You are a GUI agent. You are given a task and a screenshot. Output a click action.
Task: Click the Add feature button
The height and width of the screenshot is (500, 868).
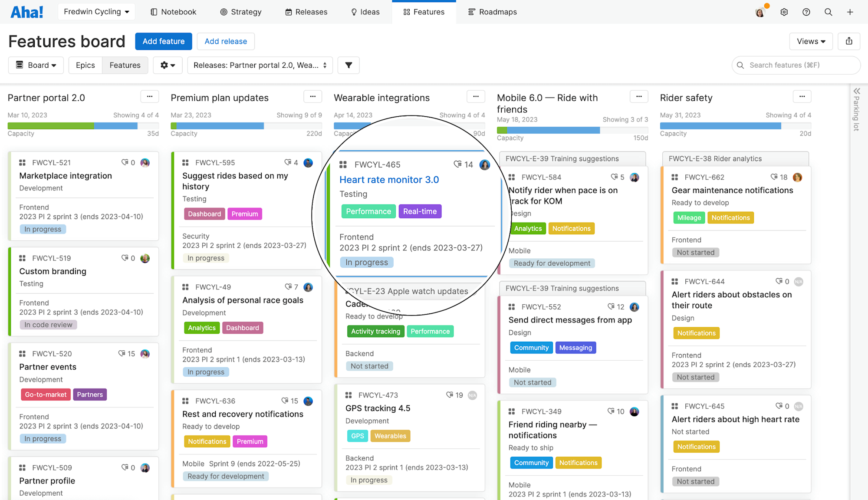click(163, 41)
